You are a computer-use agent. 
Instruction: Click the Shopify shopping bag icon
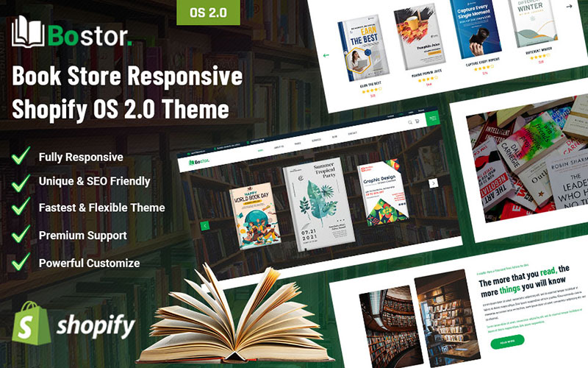click(29, 325)
